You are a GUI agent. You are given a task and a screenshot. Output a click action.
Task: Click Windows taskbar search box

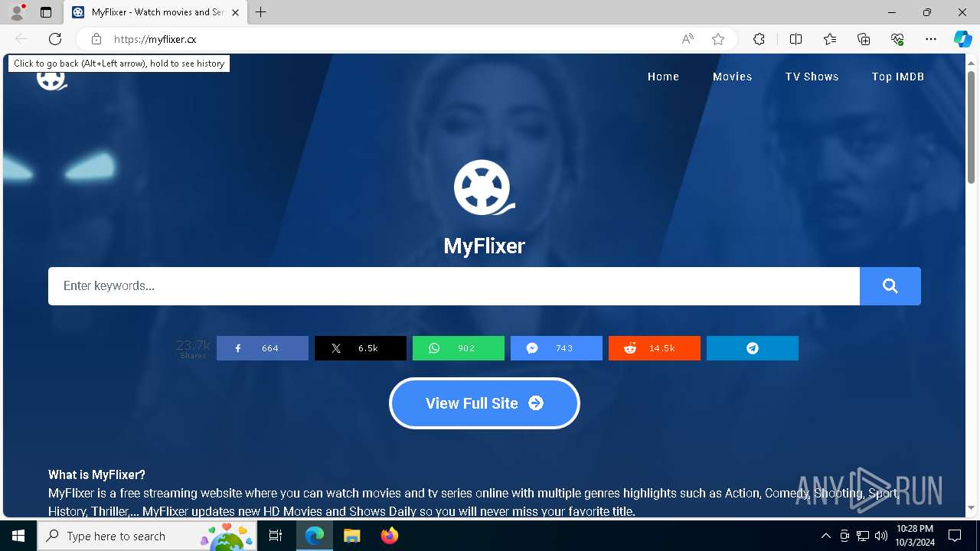[148, 536]
